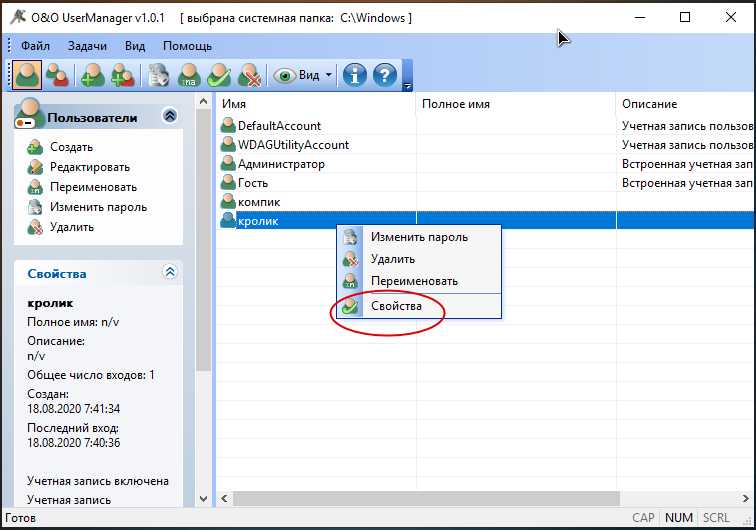Choose Свойства in context menu

click(x=419, y=306)
